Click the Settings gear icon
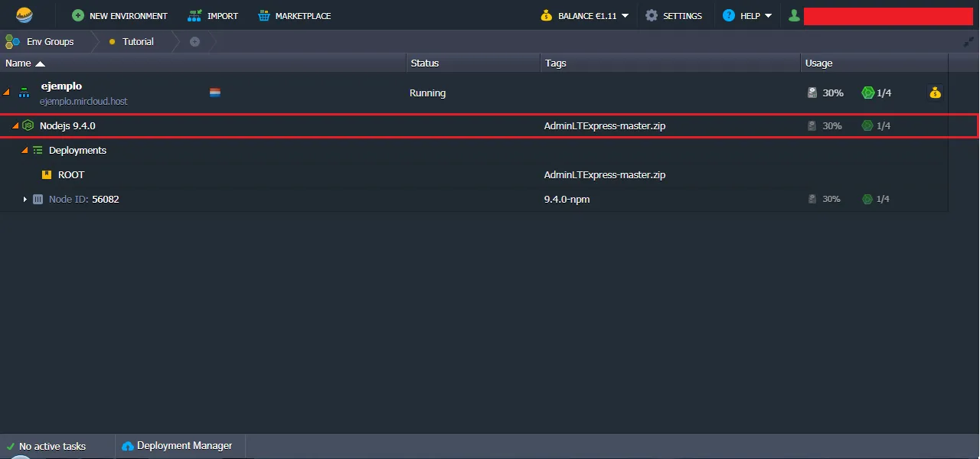Viewport: 980px width, 459px height. 652,15
